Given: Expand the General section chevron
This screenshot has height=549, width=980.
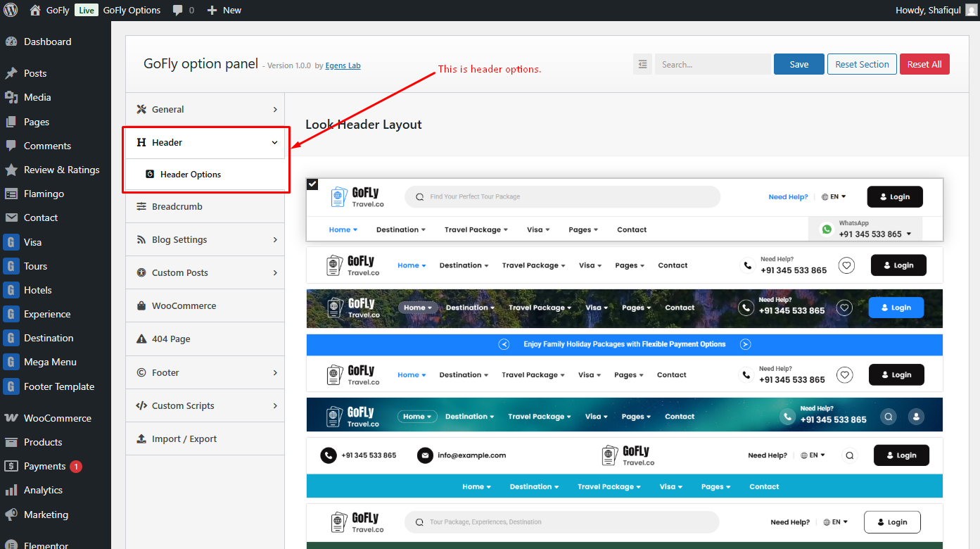Looking at the screenshot, I should pyautogui.click(x=275, y=110).
